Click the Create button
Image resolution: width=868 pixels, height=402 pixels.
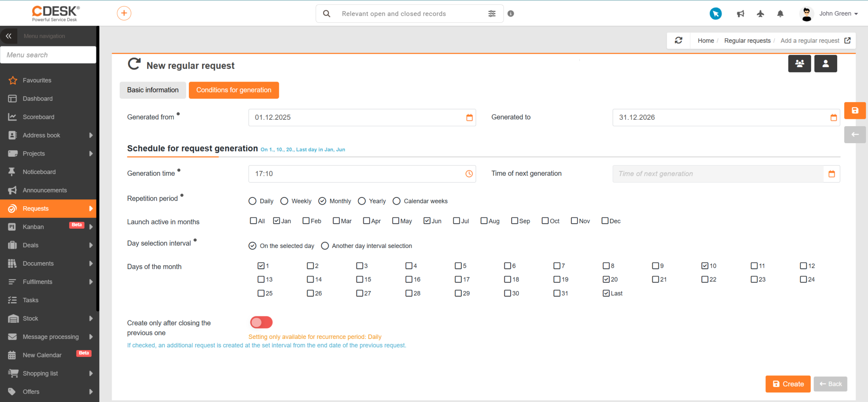click(x=788, y=384)
